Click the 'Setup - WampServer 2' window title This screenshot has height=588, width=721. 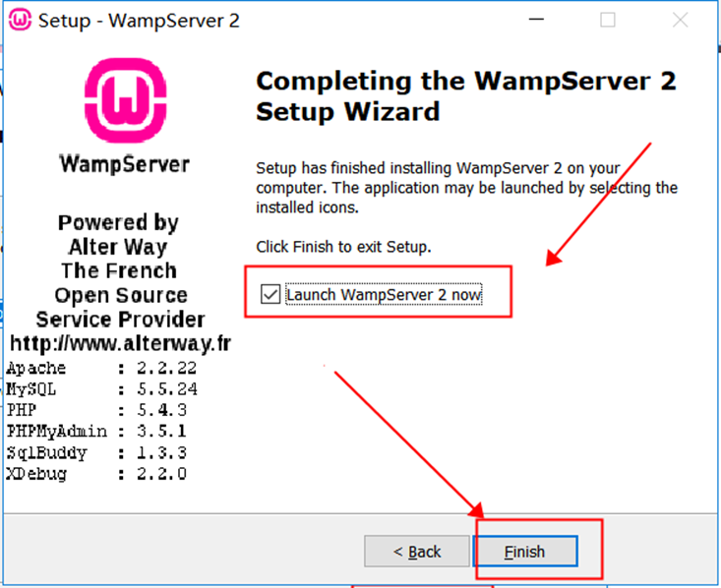point(139,21)
